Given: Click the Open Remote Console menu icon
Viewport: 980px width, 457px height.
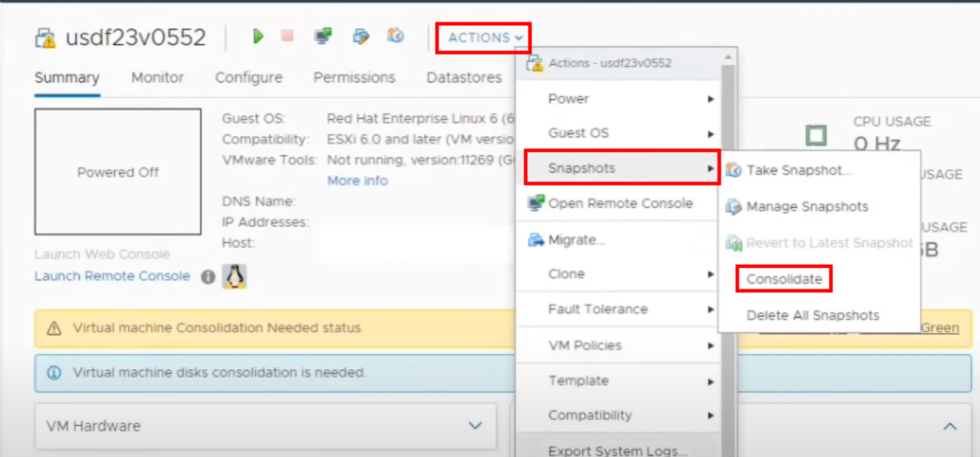Looking at the screenshot, I should pyautogui.click(x=534, y=204).
